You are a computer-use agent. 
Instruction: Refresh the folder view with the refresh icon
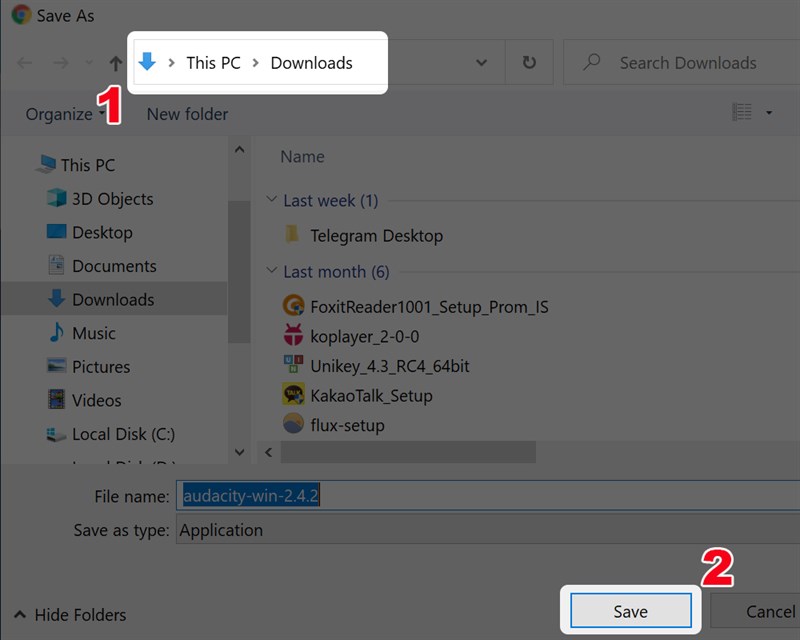pyautogui.click(x=528, y=62)
